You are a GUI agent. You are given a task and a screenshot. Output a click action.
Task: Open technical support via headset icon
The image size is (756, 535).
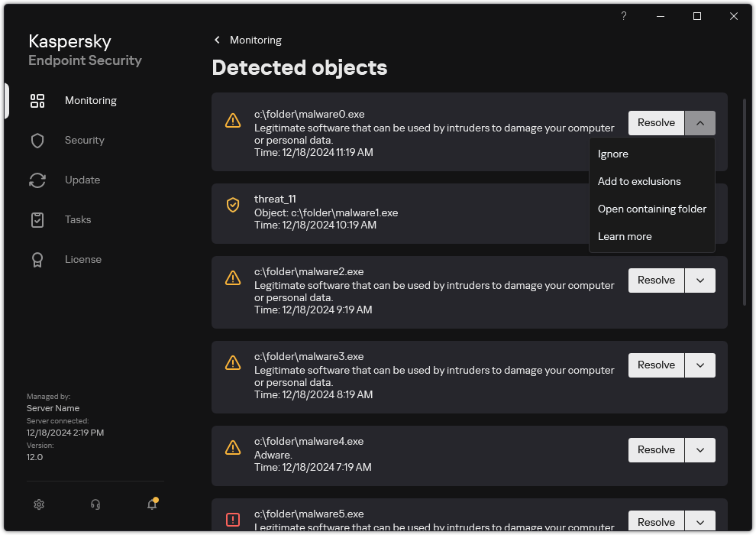point(95,504)
